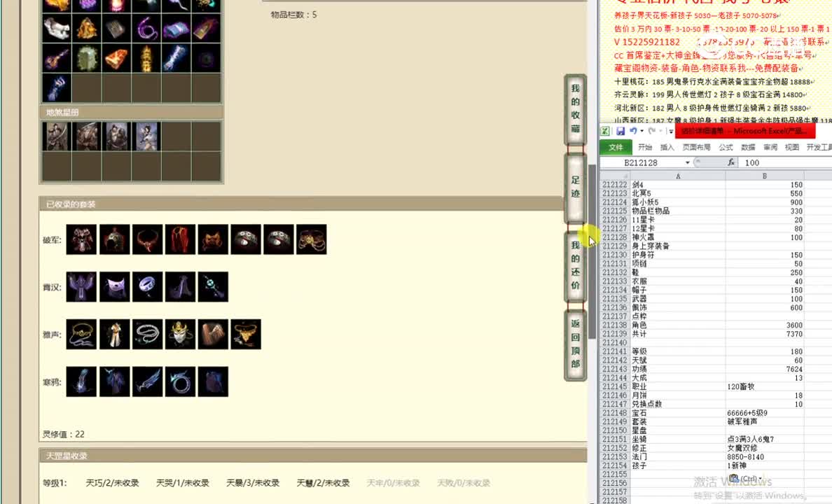Click the 天暴/3/未收录 entry
This screenshot has height=504, width=832.
(253, 483)
